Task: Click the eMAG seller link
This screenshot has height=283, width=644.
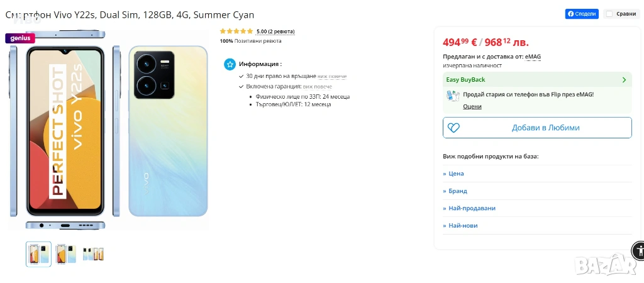Action: tap(533, 57)
